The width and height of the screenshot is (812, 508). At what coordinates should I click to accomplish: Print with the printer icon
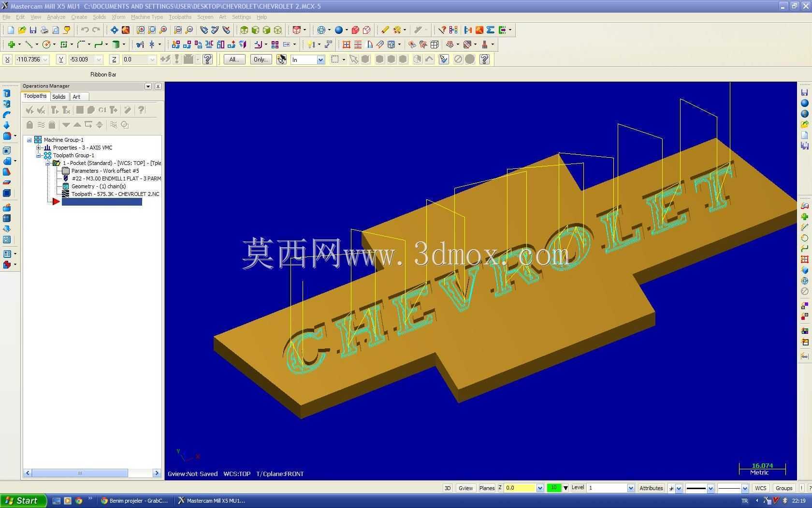pyautogui.click(x=44, y=30)
